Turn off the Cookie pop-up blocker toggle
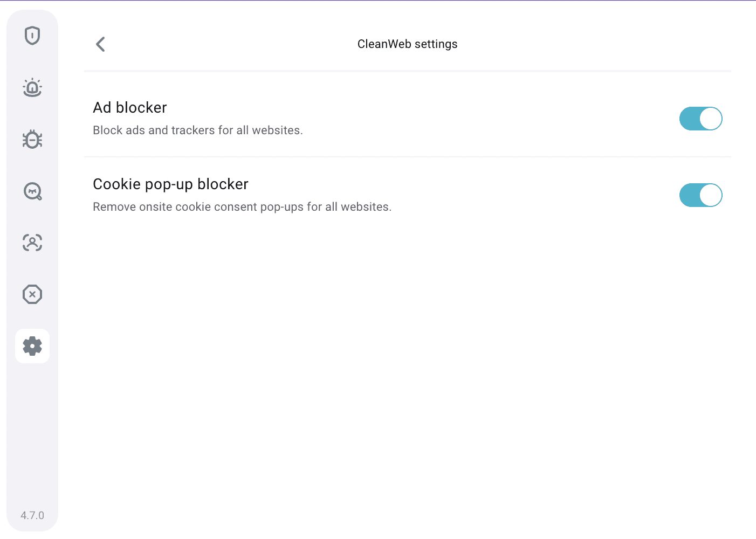Image resolution: width=756 pixels, height=539 pixels. point(700,195)
